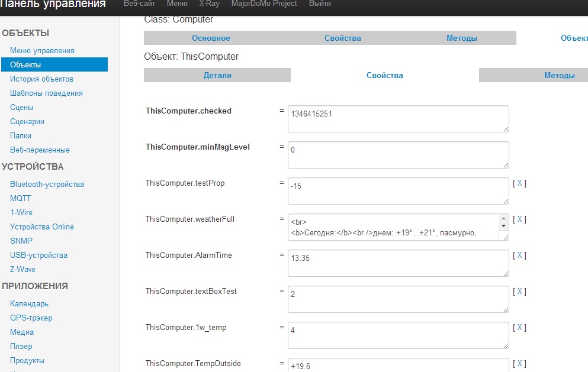Go to Bluetooth-устройства section
The width and height of the screenshot is (588, 372).
[47, 184]
